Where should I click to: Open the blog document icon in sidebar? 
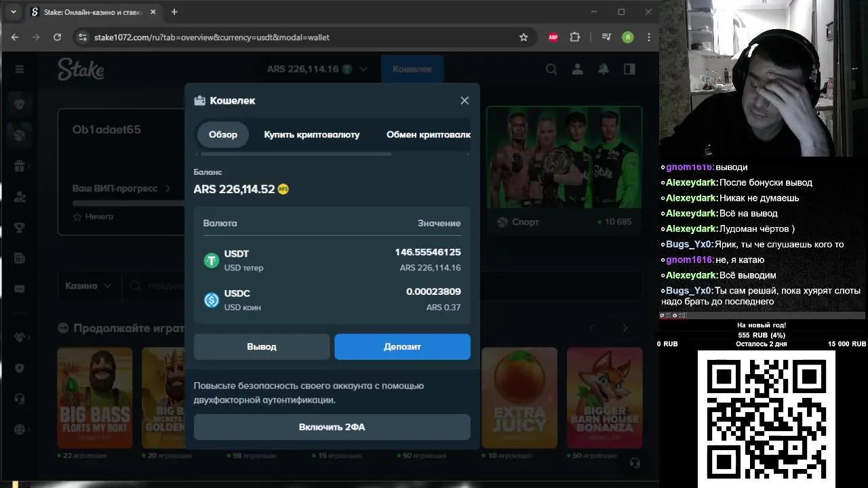click(19, 258)
